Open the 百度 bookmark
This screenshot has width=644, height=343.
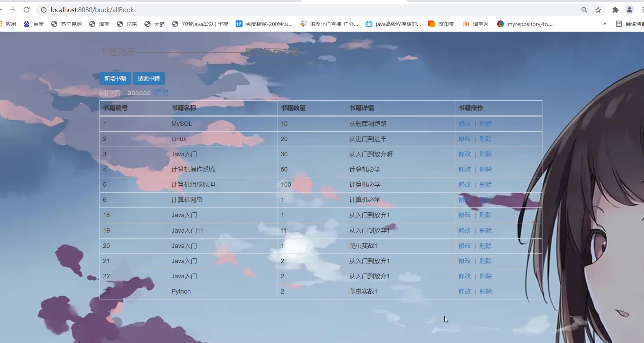[x=34, y=24]
